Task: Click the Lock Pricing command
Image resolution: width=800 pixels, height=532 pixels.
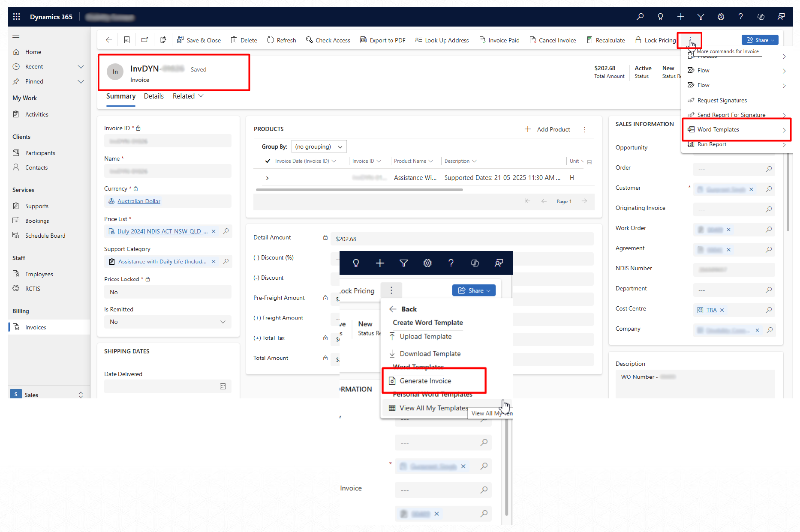Action: click(655, 40)
